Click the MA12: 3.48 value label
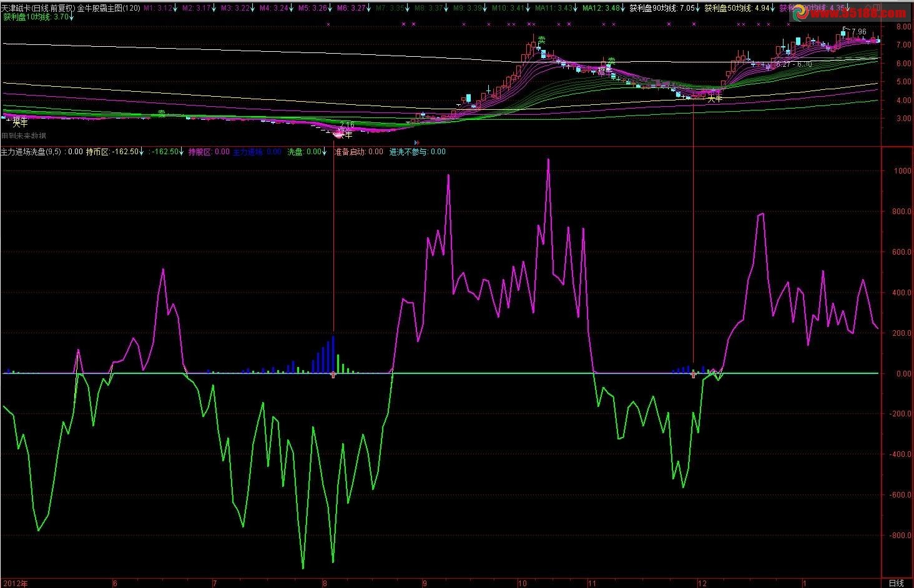This screenshot has width=914, height=588. 601,9
